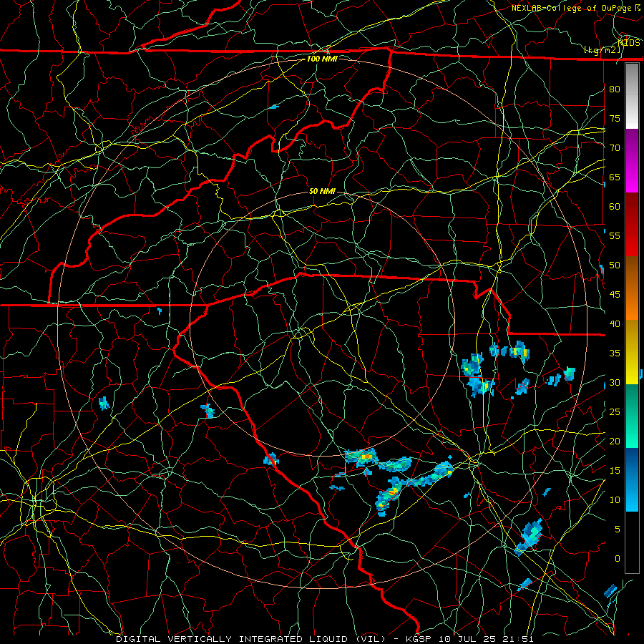Click the legend value "50"

click(x=615, y=265)
